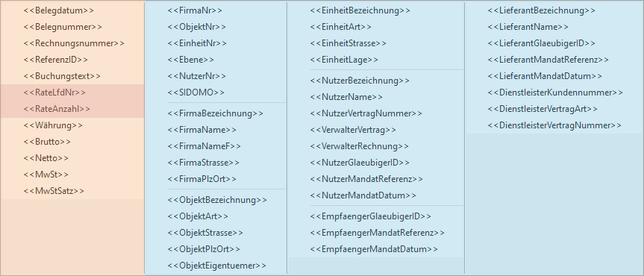Pick the <<MwSt>> placeholder

[x=46, y=175]
